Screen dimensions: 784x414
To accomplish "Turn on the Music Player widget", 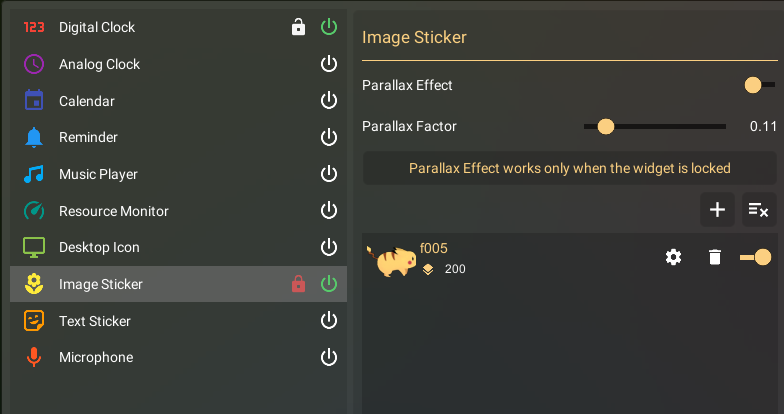I will pyautogui.click(x=329, y=174).
